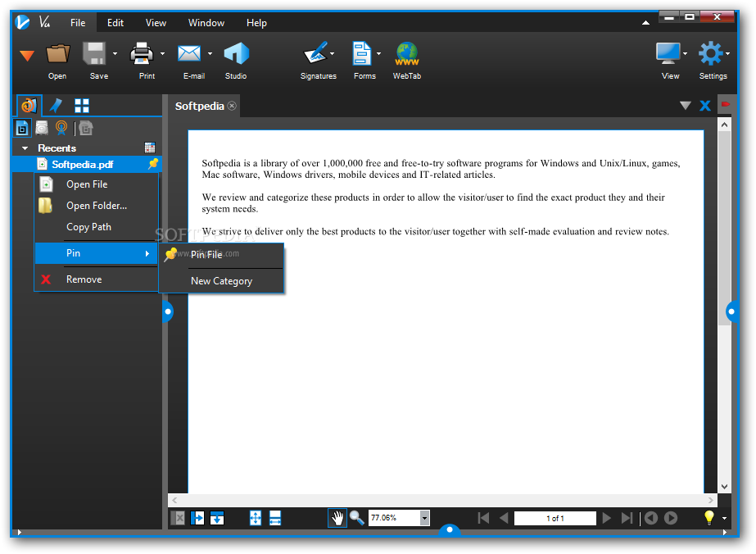Click the red flag icon at top right
This screenshot has height=554, width=756.
(x=726, y=104)
